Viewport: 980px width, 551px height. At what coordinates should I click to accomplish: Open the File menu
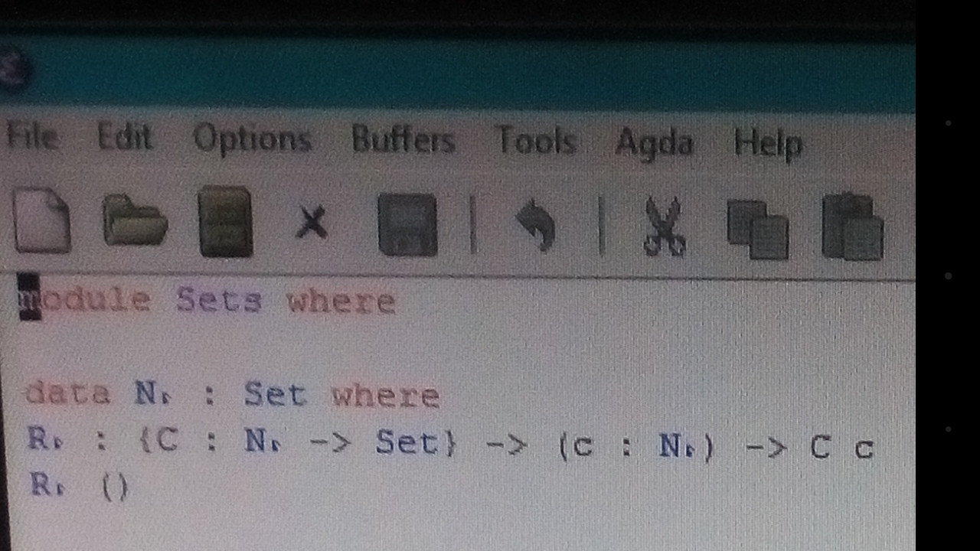pyautogui.click(x=32, y=137)
